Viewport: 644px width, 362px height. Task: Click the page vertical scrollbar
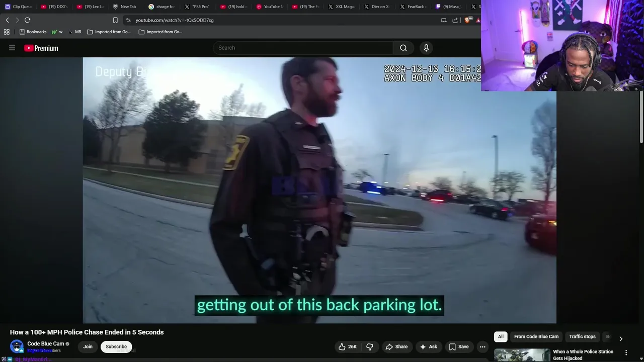[641, 117]
